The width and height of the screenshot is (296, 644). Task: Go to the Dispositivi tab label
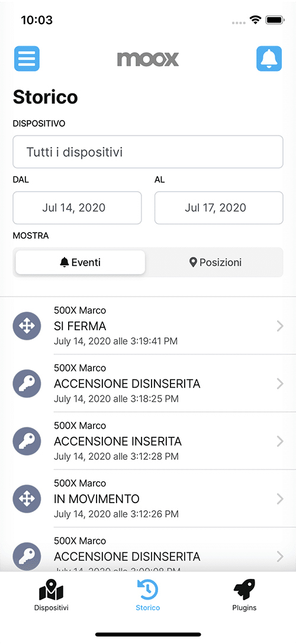coord(52,608)
